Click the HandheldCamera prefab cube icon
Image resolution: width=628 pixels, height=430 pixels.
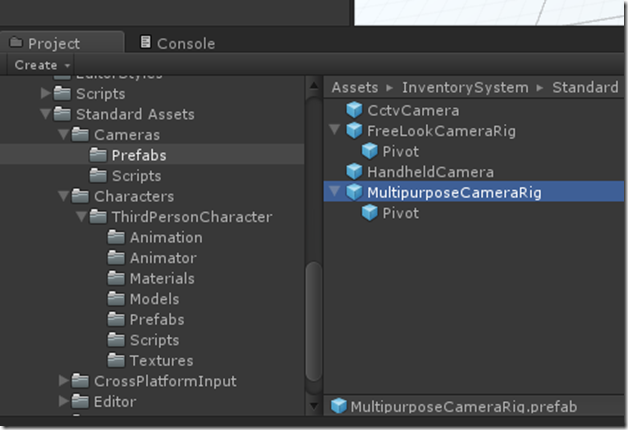click(x=354, y=172)
